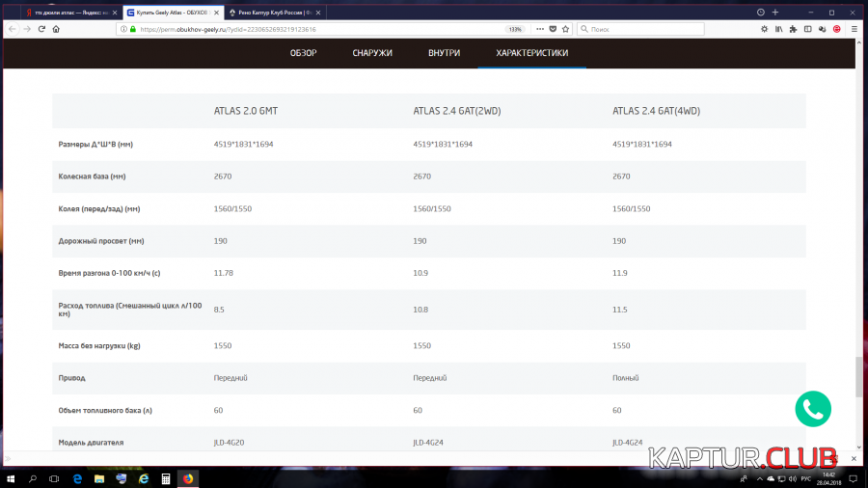Open the Firefox library icon
868x488 pixels.
pyautogui.click(x=778, y=29)
